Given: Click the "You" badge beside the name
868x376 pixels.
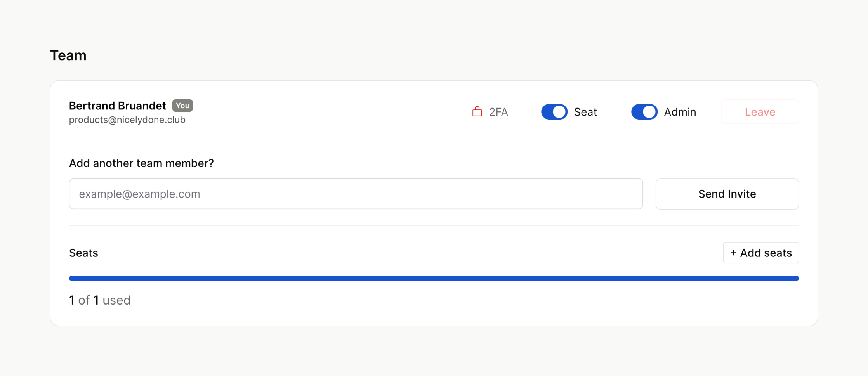Looking at the screenshot, I should pyautogui.click(x=182, y=106).
